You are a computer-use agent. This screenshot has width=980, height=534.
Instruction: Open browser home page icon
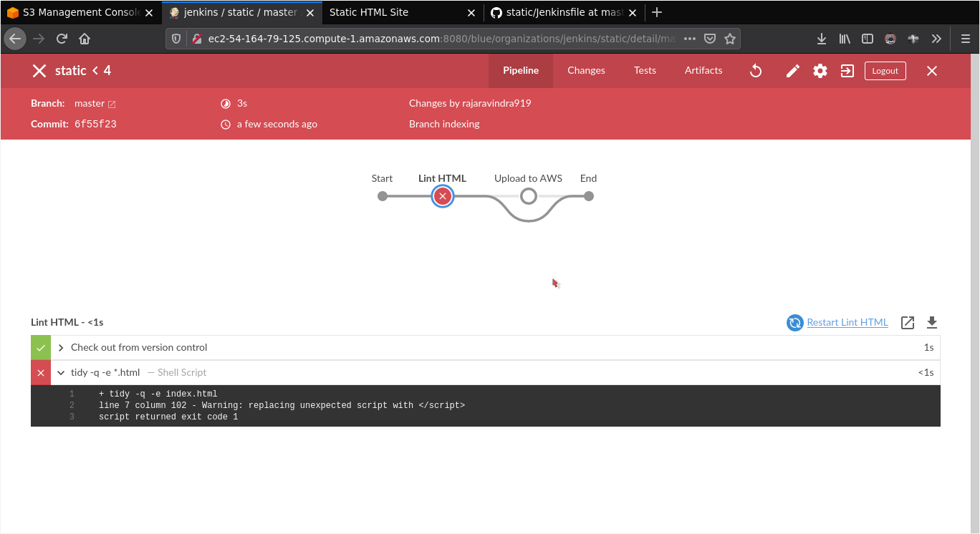(x=85, y=39)
